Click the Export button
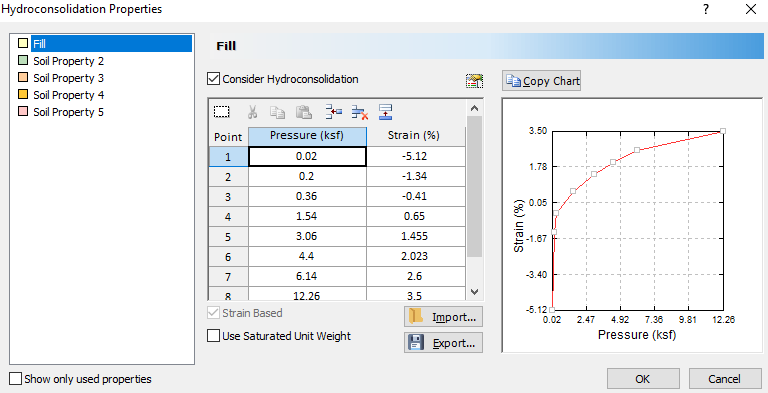Screen dimensions: 768x393 443,343
